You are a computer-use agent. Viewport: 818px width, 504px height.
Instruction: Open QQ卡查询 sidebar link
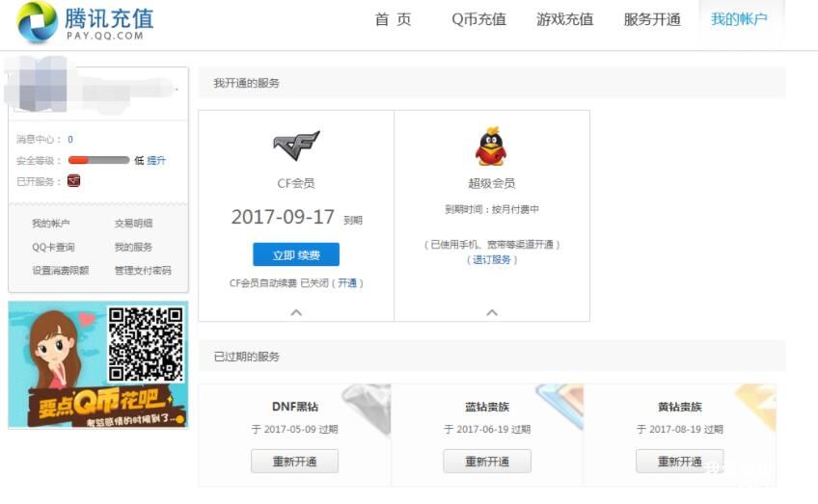point(53,247)
